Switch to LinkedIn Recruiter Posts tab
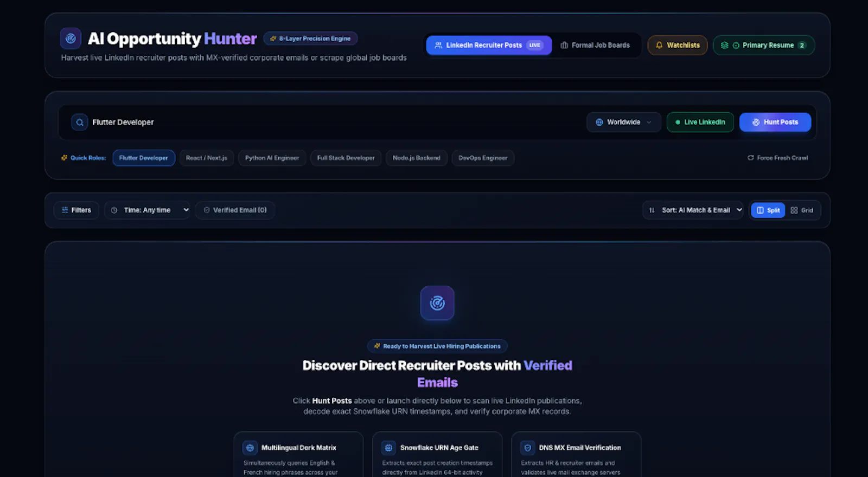868x477 pixels. (x=489, y=45)
